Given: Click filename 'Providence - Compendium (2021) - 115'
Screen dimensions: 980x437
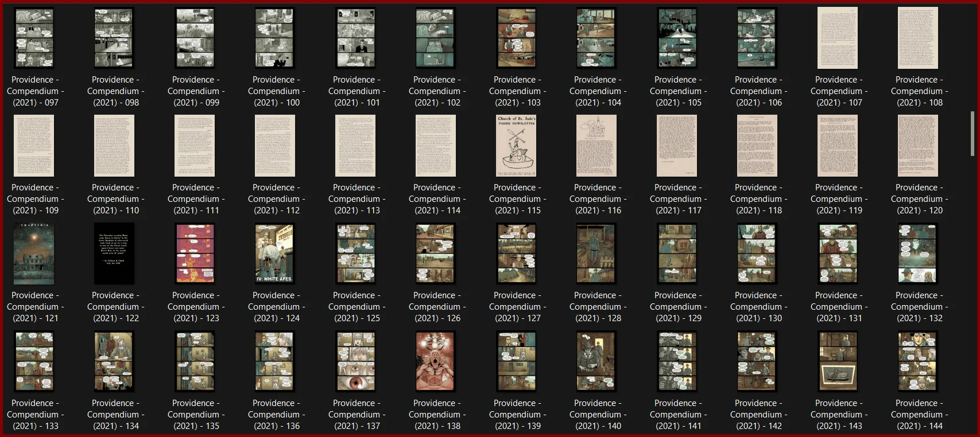Looking at the screenshot, I should [517, 199].
